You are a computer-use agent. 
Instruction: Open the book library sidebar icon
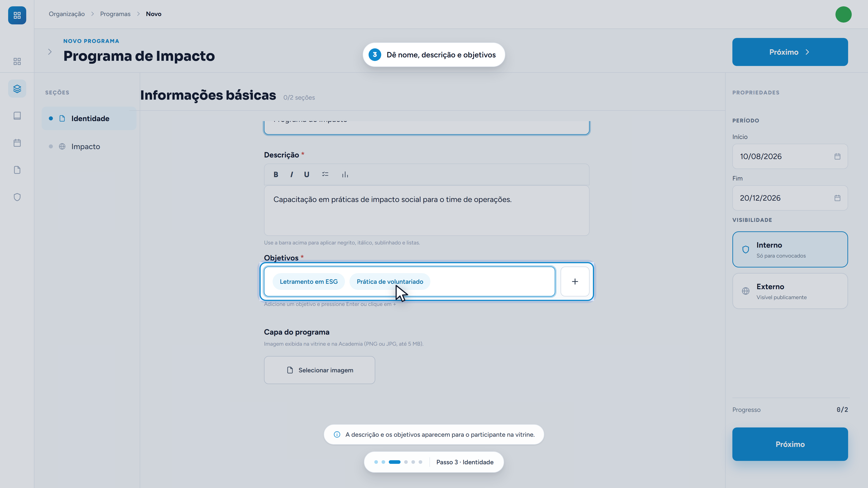tap(17, 116)
